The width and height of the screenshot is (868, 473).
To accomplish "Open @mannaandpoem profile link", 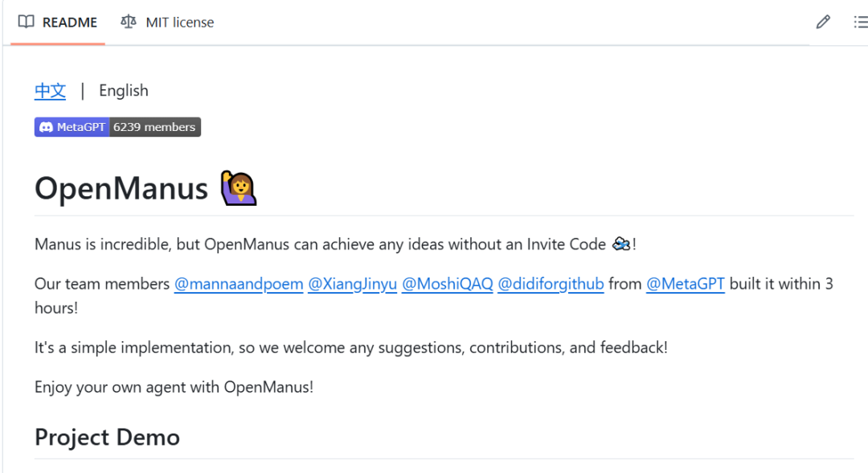I will (x=239, y=284).
